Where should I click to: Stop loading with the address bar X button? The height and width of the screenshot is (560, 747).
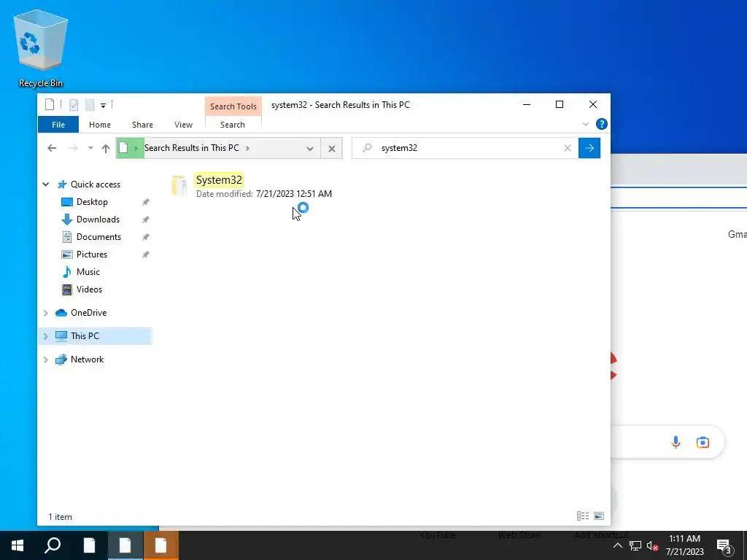click(332, 149)
